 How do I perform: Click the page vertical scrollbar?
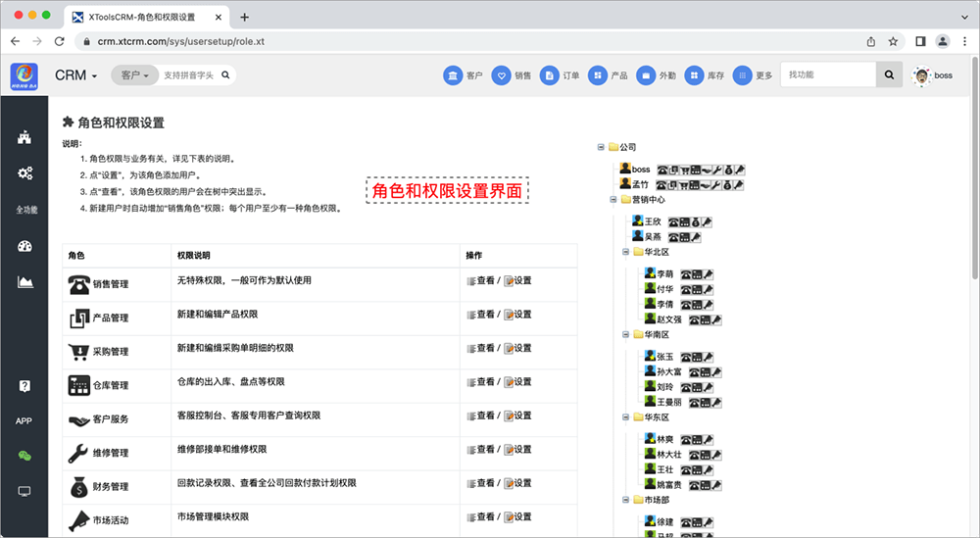[x=974, y=168]
